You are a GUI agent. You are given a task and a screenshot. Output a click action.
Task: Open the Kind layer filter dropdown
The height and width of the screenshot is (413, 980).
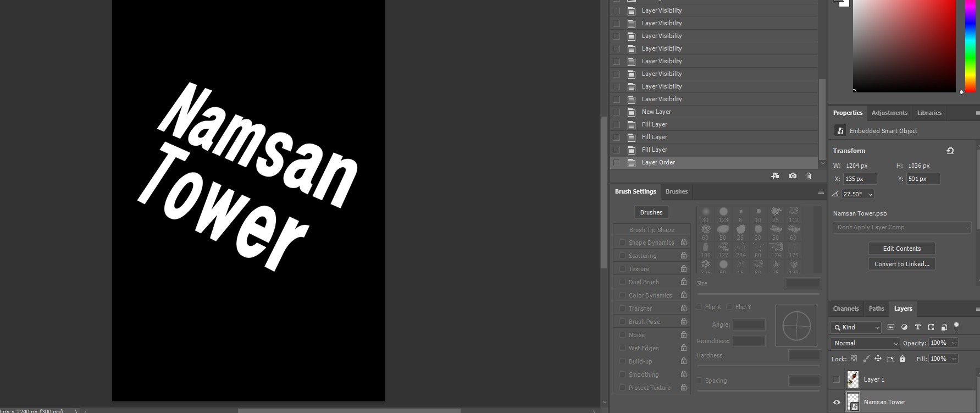(x=856, y=327)
